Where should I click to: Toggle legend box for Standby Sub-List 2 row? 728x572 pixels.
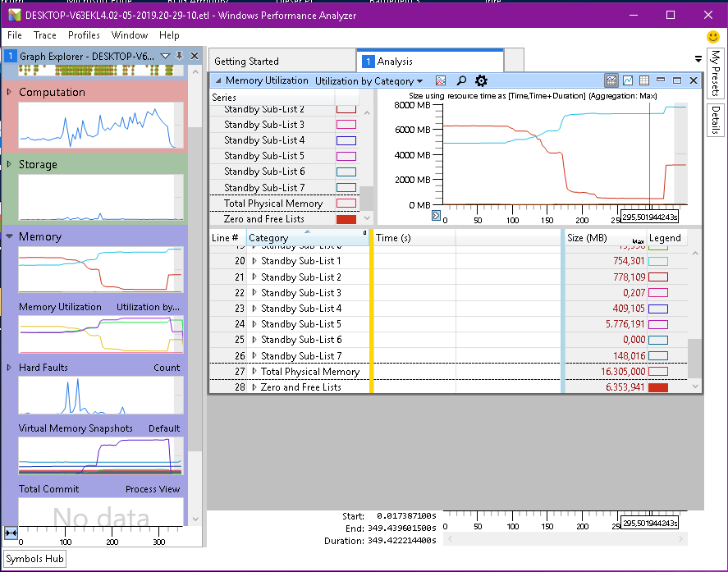pos(657,277)
